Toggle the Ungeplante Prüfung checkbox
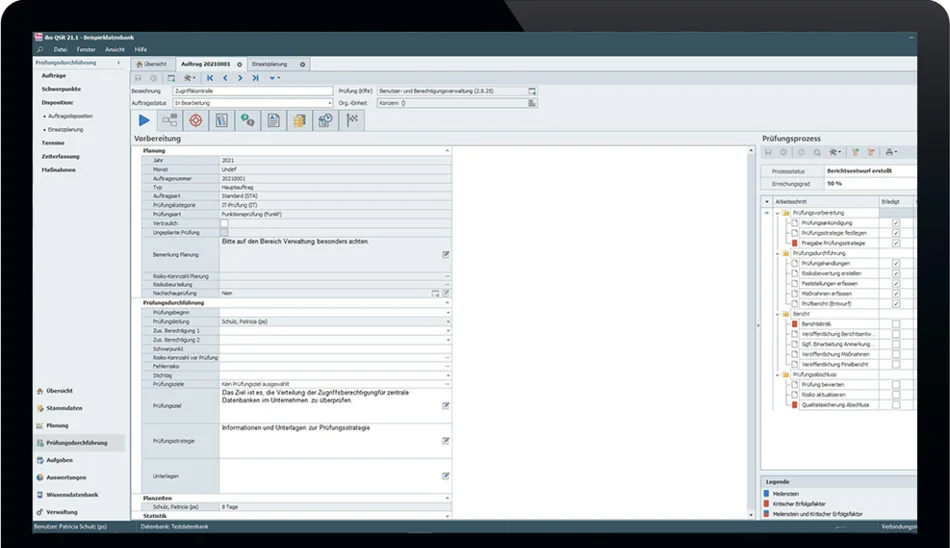The image size is (950, 548). click(x=224, y=232)
